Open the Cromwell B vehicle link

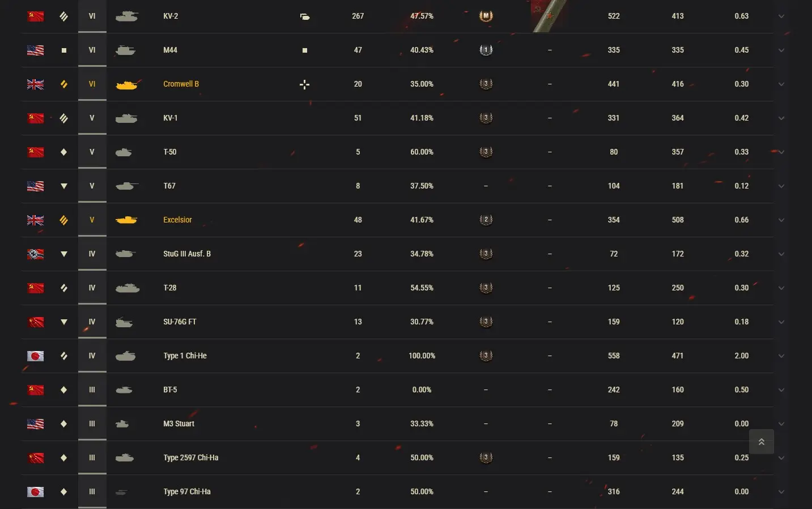(x=181, y=84)
